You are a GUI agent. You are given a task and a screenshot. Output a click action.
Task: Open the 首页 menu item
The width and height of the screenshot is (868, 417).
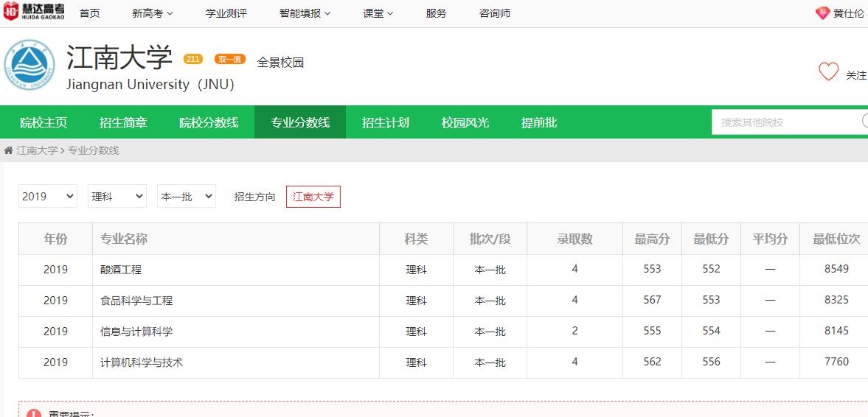pyautogui.click(x=90, y=13)
